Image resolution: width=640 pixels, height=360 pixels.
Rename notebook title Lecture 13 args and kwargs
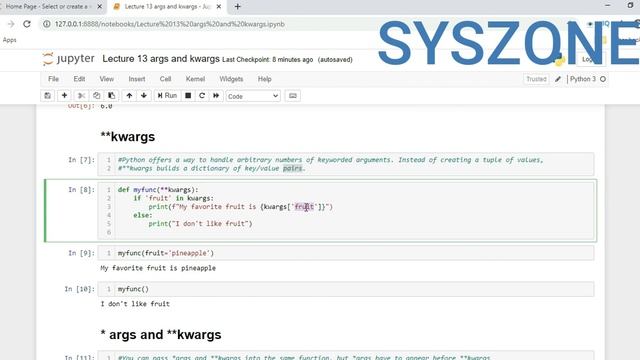click(161, 59)
